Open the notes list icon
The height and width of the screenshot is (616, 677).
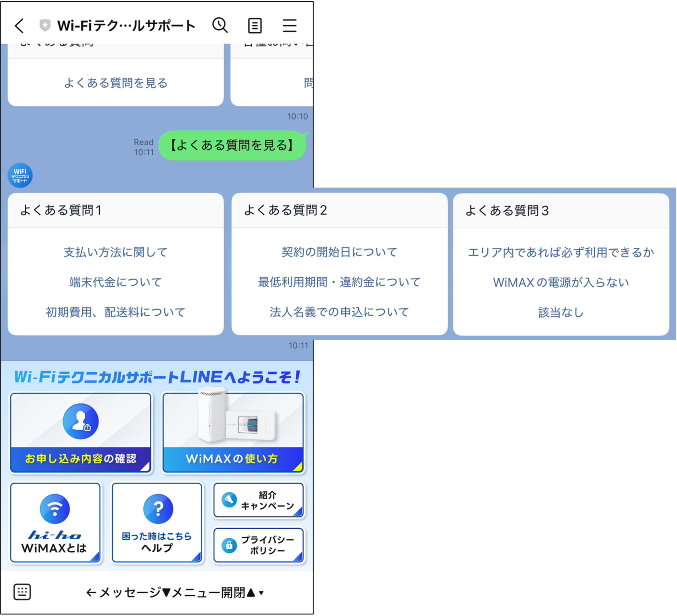[255, 26]
